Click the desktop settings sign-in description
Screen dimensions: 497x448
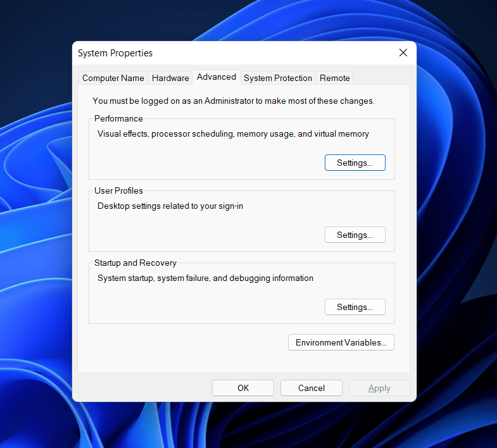coord(170,206)
